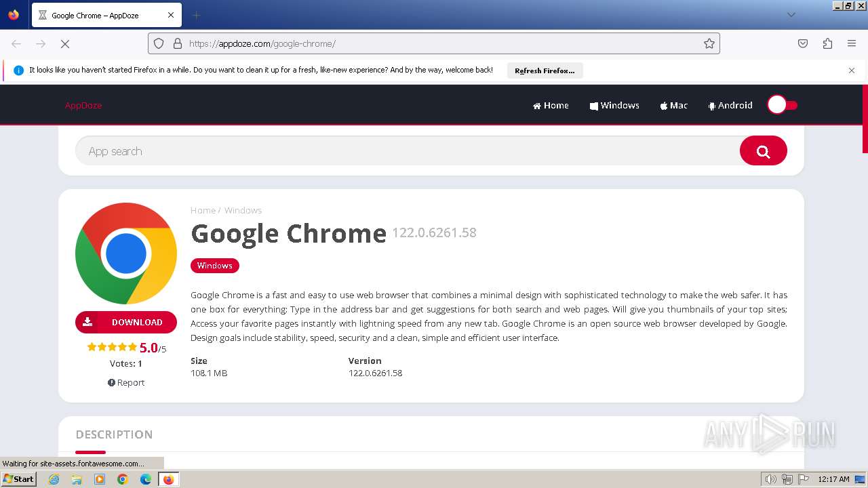This screenshot has height=488, width=868.
Task: Open File Explorer folder in taskbar
Action: click(x=77, y=479)
